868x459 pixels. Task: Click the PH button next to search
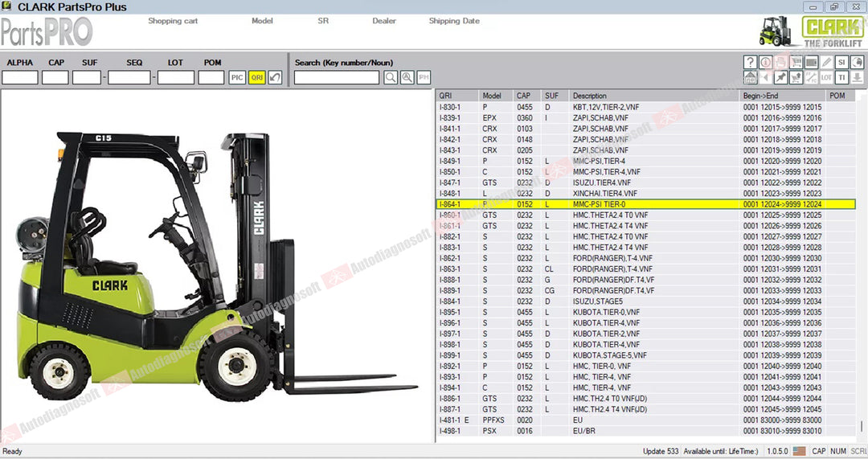[424, 77]
